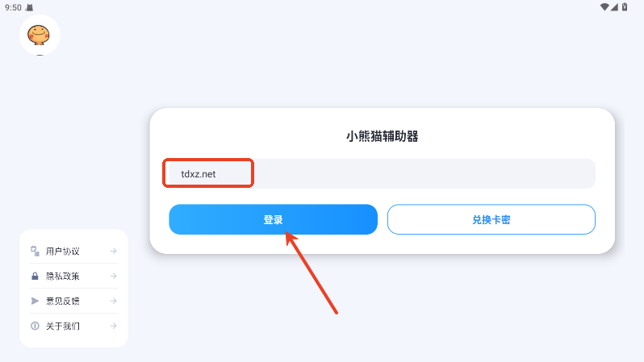
Task: Click the 兑换卡密 button
Action: pos(491,219)
